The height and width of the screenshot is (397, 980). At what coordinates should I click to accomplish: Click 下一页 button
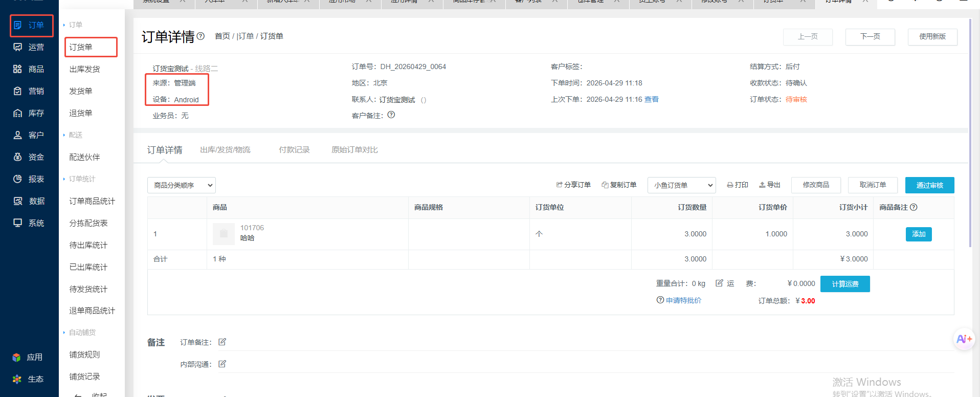(x=870, y=37)
